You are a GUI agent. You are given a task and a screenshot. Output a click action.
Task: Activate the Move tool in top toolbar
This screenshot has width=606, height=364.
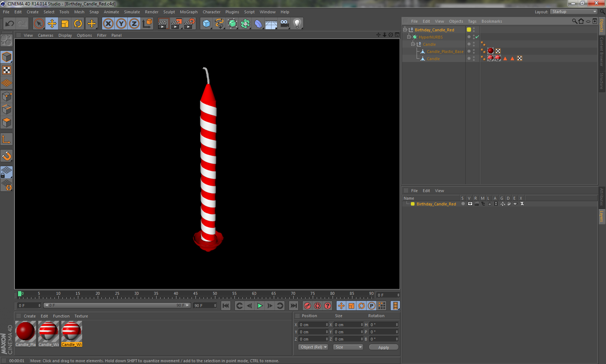click(x=52, y=24)
